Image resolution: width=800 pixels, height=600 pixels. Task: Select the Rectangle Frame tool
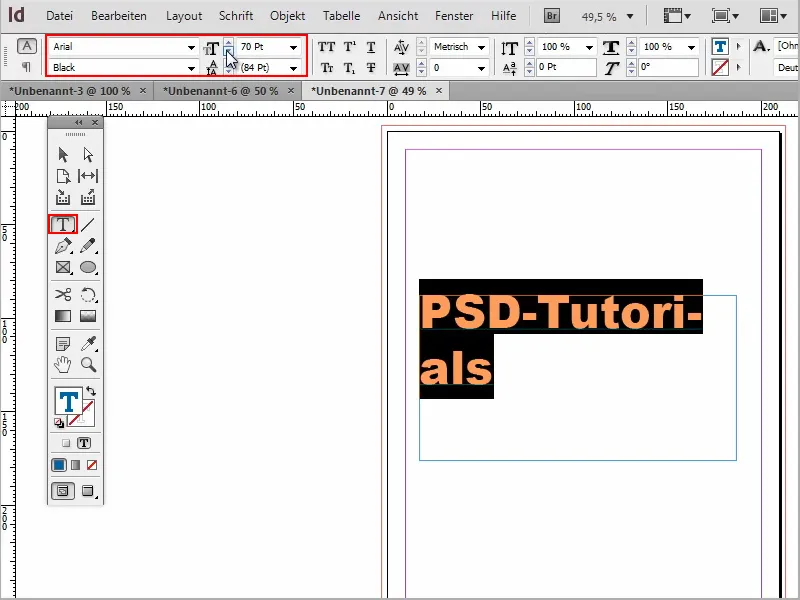[63, 267]
